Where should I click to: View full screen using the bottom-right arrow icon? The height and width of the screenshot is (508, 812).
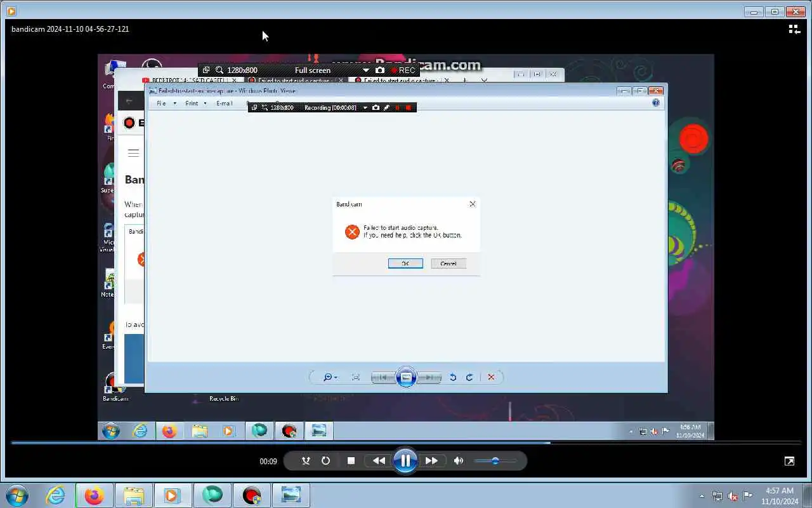789,461
